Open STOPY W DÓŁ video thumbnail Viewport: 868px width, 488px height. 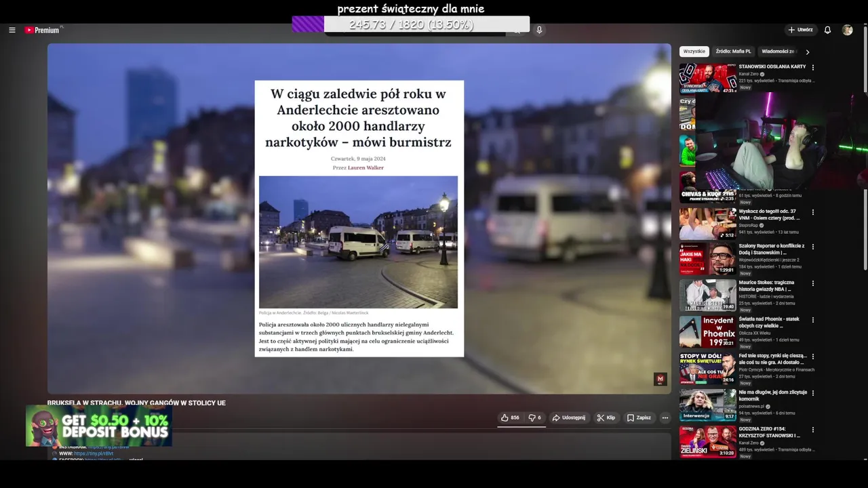[x=707, y=369]
